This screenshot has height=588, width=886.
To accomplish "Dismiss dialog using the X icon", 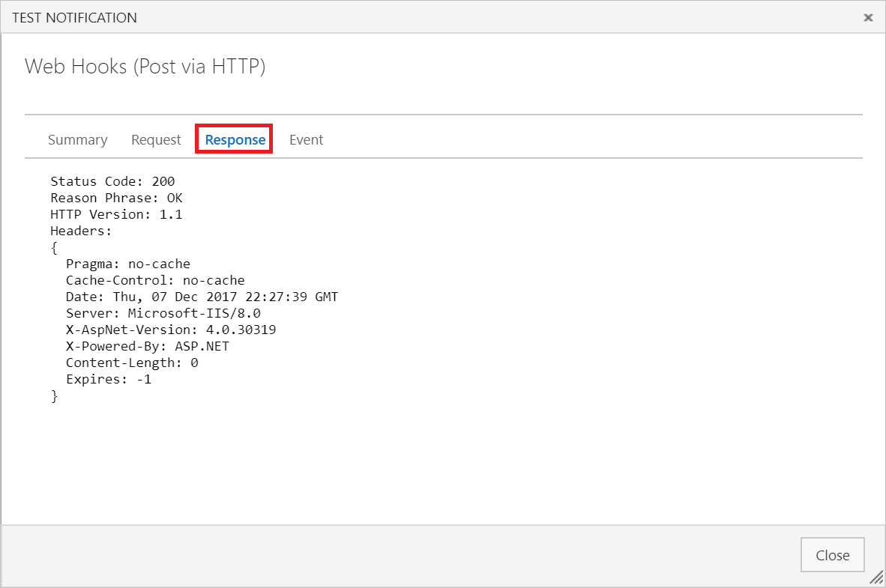I will (867, 17).
